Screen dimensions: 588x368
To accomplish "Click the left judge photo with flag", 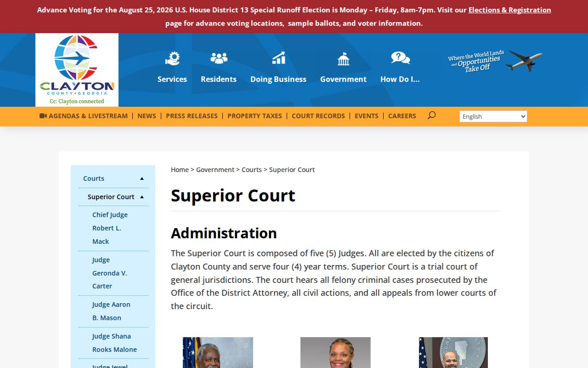I will point(218,353).
